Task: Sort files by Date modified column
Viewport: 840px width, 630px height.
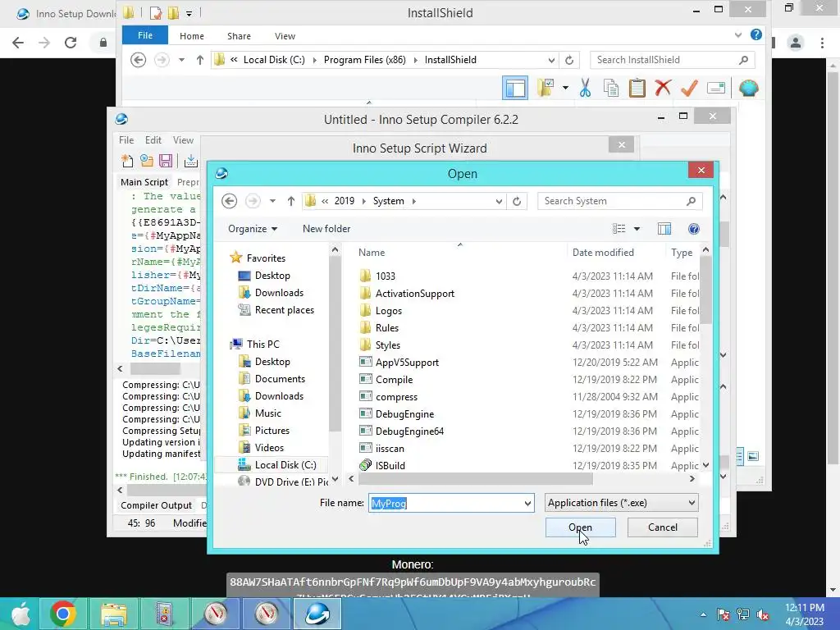Action: [x=603, y=253]
